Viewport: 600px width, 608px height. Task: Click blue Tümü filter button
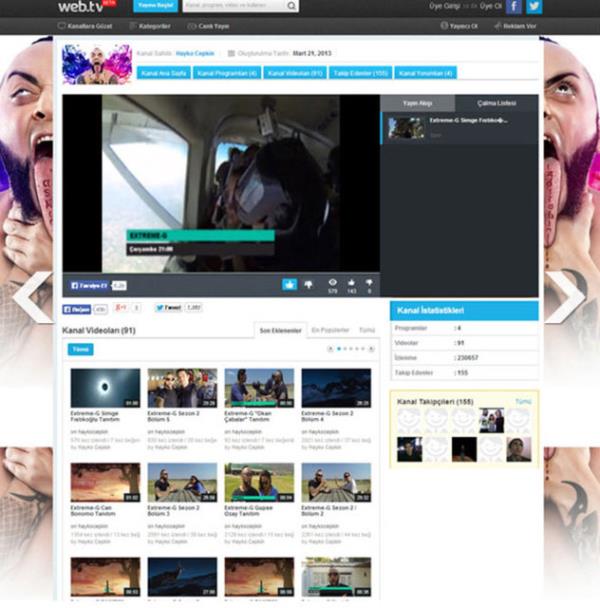point(80,349)
